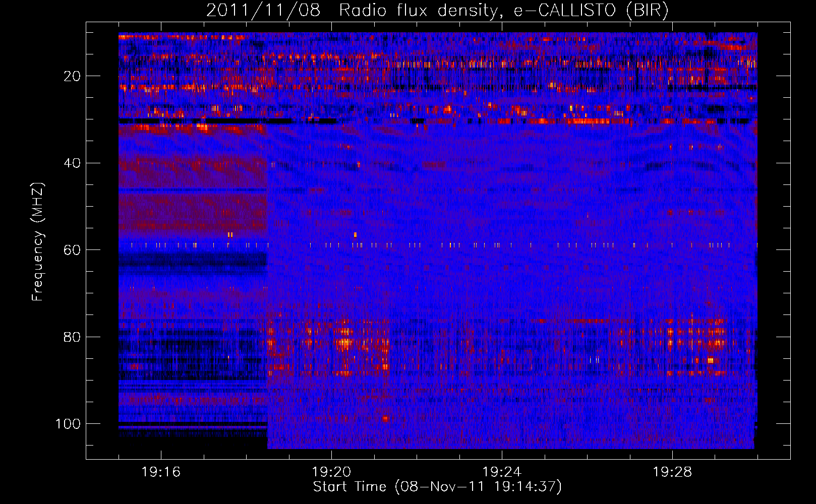Click the 'Frequency (MHZ)' axis label
Viewport: 816px width, 504px height.
38,242
